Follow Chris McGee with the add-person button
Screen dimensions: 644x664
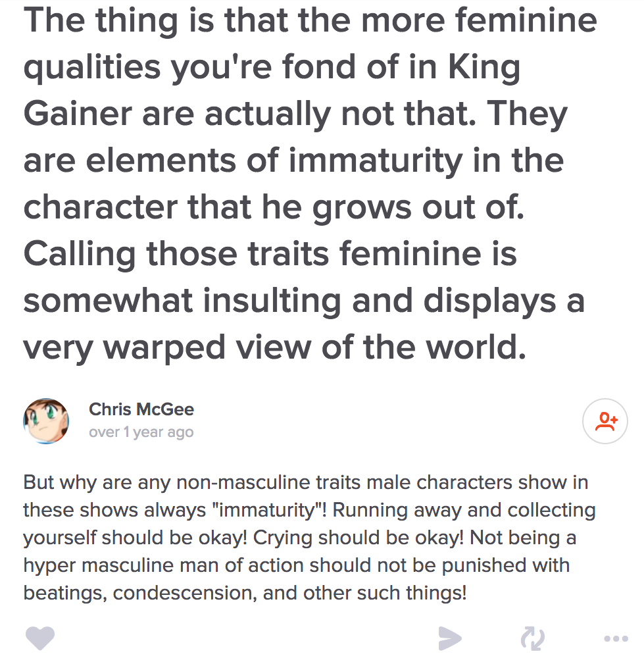(x=605, y=421)
